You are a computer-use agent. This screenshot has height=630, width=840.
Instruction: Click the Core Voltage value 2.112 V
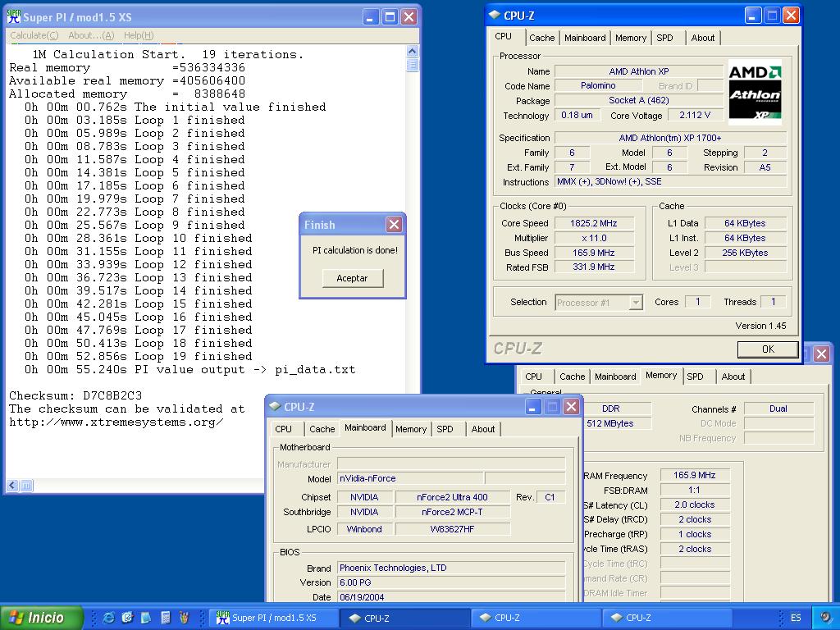coord(695,115)
